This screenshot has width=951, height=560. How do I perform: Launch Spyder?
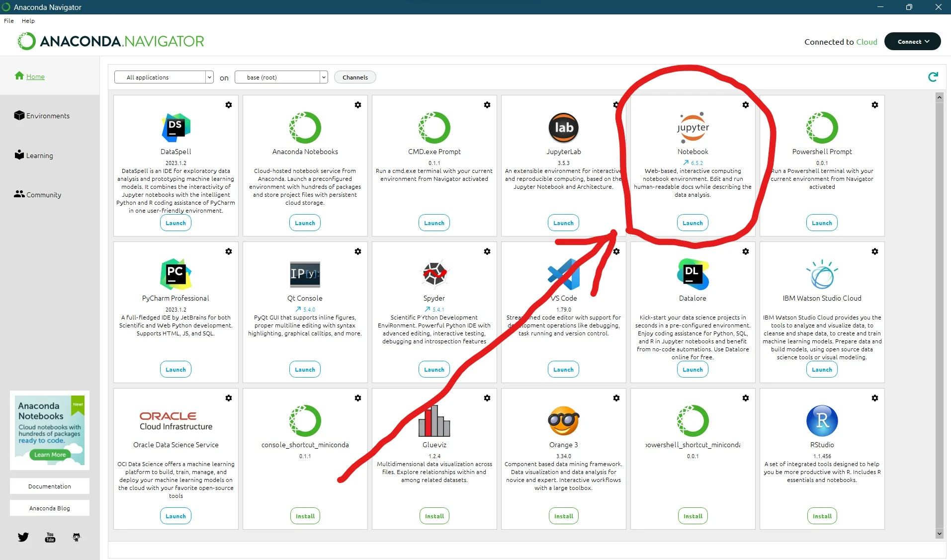point(434,370)
